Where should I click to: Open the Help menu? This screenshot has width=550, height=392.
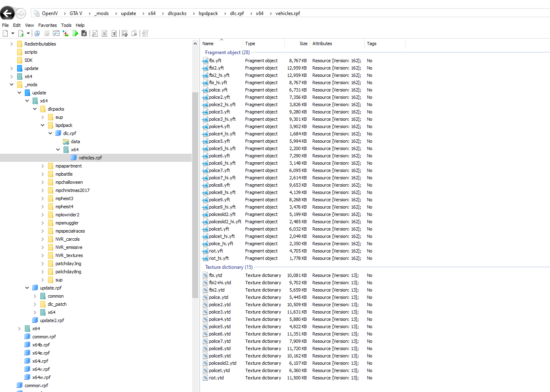pyautogui.click(x=80, y=25)
